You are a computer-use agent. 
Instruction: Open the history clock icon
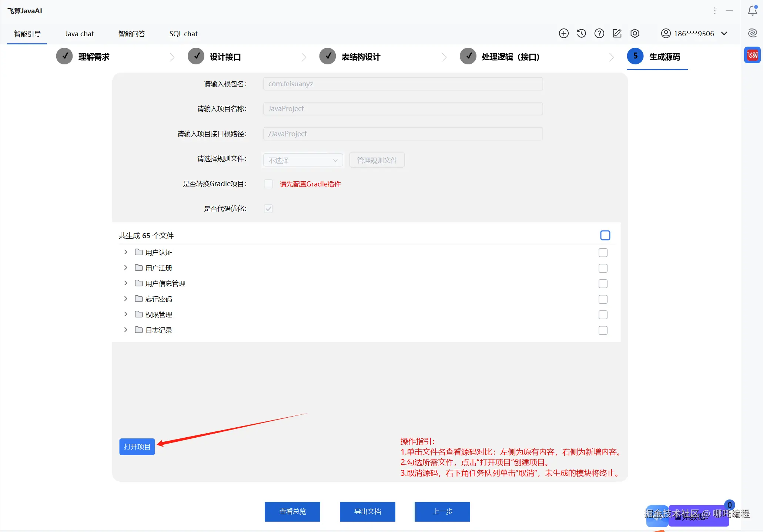click(x=581, y=34)
